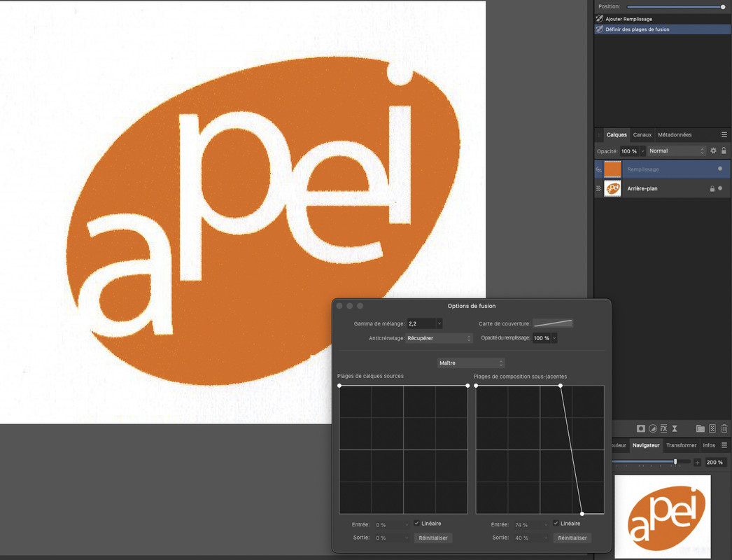Screen dimensions: 732x560
Task: Switch to the Canaux tab
Action: tap(642, 134)
